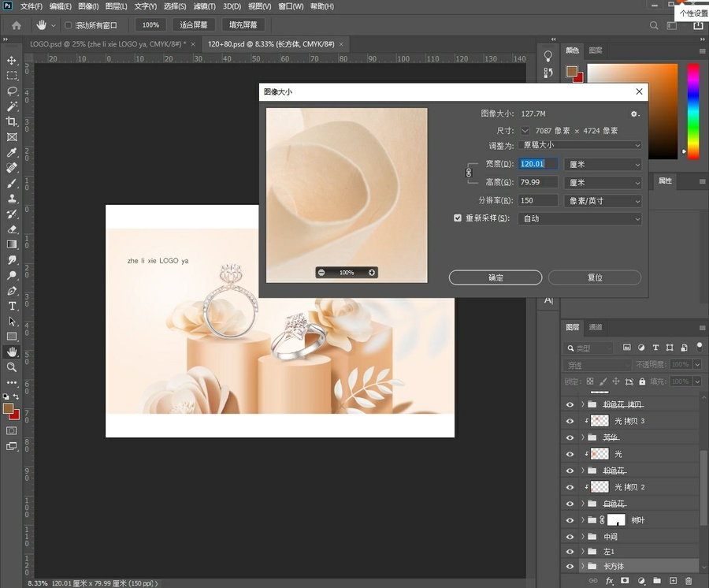Select the Clone Stamp tool
Viewport: 709px width, 588px height.
12,199
